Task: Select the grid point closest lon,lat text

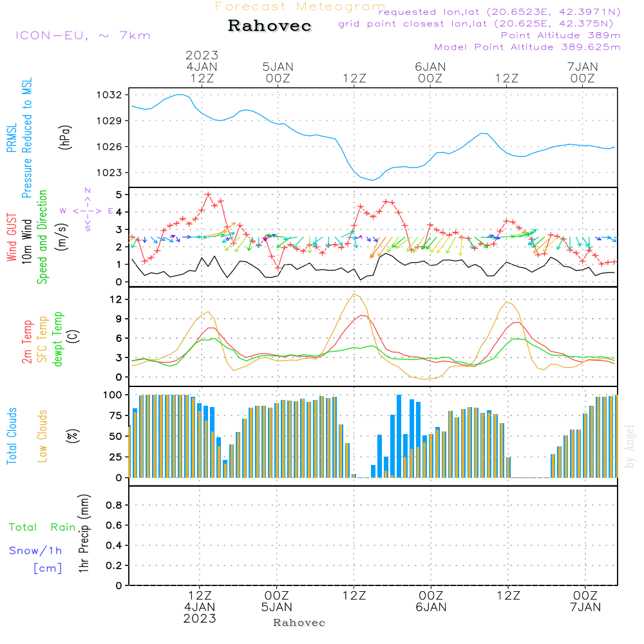Action: click(476, 24)
